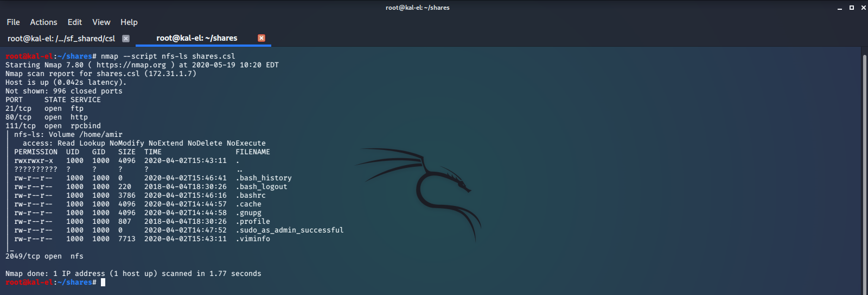Click the '??????????' permission entry
Viewport: 868px width, 295px height.
36,170
